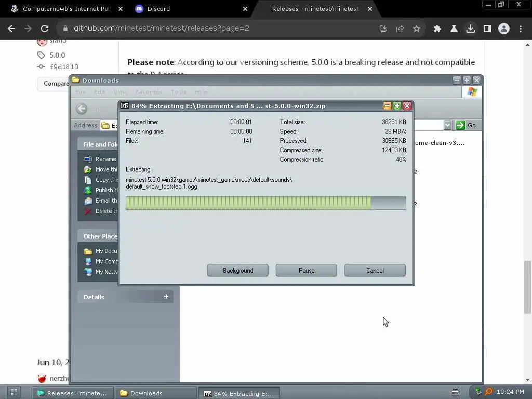Collapse the File and Folder Tasks header
Screen dimensions: 532x399
pyautogui.click(x=98, y=144)
